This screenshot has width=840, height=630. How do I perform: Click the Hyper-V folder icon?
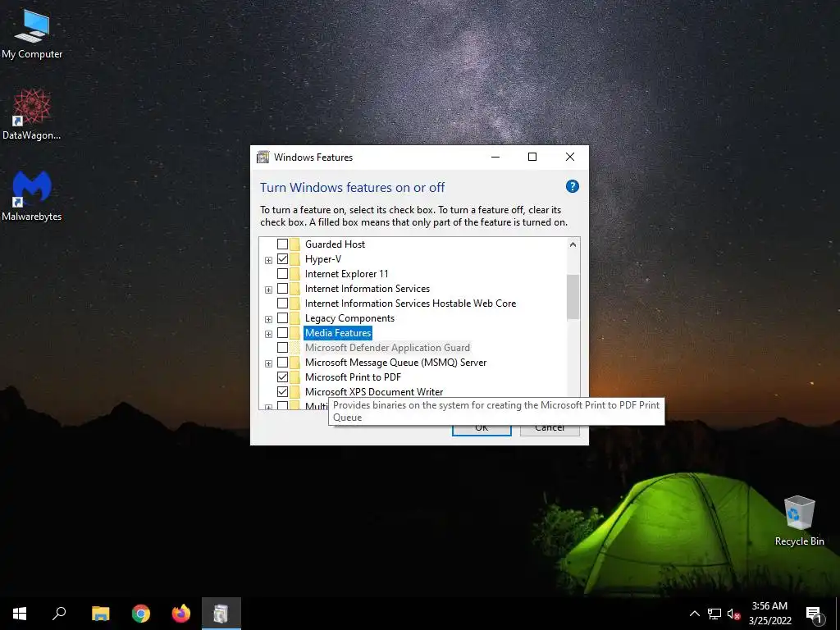coord(294,258)
